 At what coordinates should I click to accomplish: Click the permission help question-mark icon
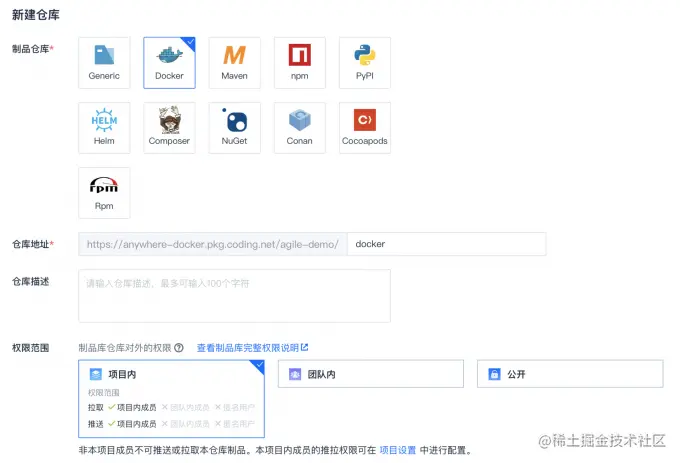pos(179,348)
